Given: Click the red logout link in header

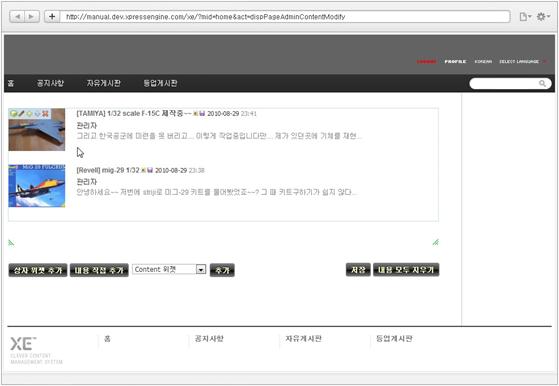Looking at the screenshot, I should (426, 62).
